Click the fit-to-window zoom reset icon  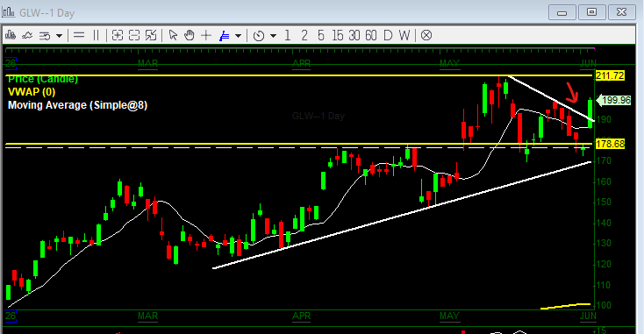151,36
